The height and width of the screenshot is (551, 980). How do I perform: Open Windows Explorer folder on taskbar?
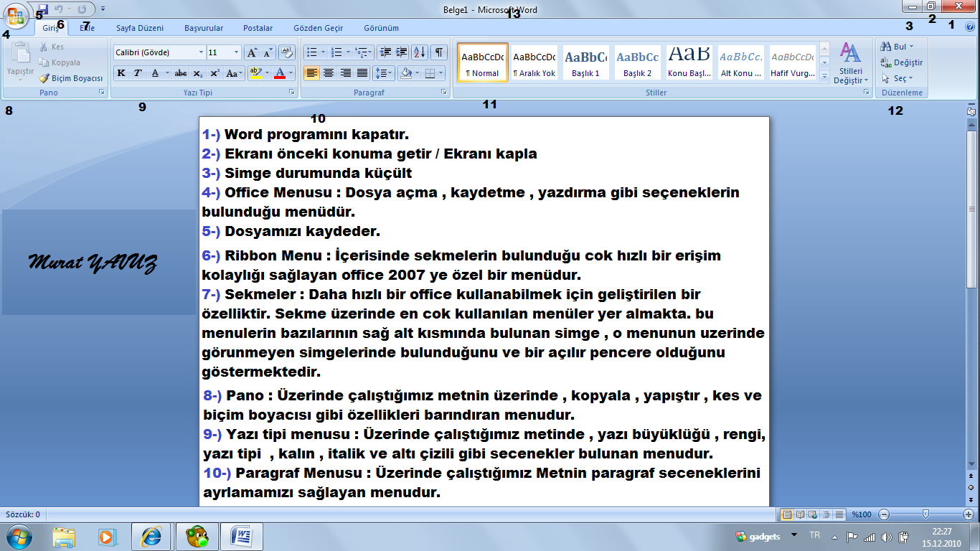(64, 537)
